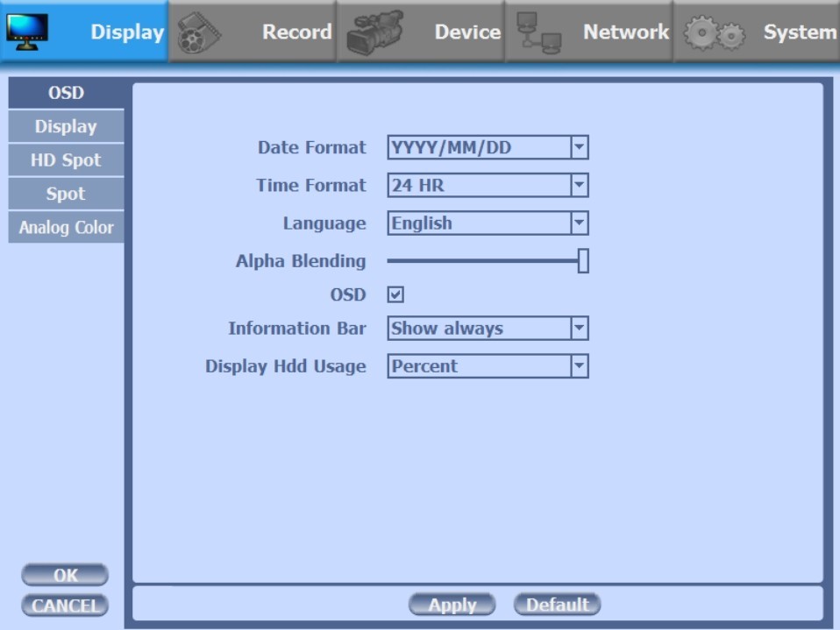Click the CANCEL button
This screenshot has height=630, width=840.
point(65,605)
